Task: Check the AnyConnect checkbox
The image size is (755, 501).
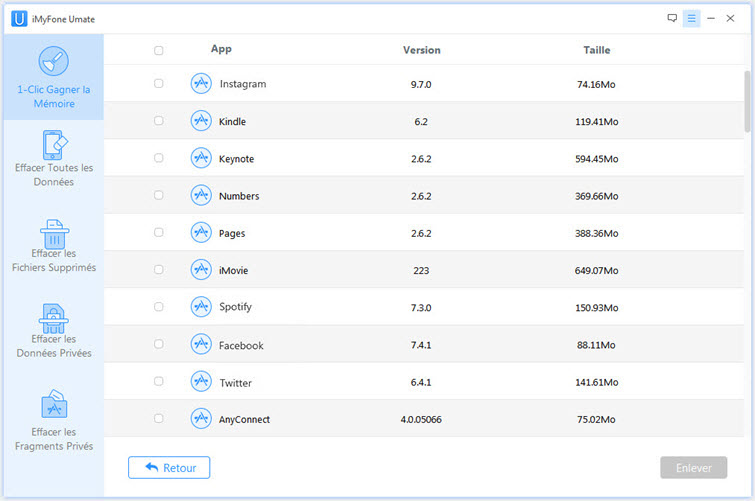Action: click(x=158, y=418)
